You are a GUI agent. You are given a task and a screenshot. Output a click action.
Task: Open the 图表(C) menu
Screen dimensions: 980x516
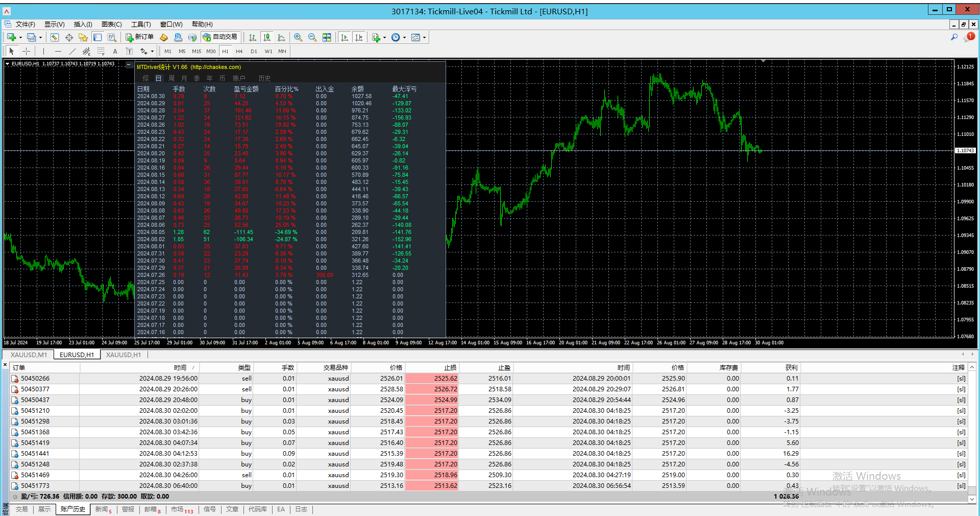[x=111, y=24]
